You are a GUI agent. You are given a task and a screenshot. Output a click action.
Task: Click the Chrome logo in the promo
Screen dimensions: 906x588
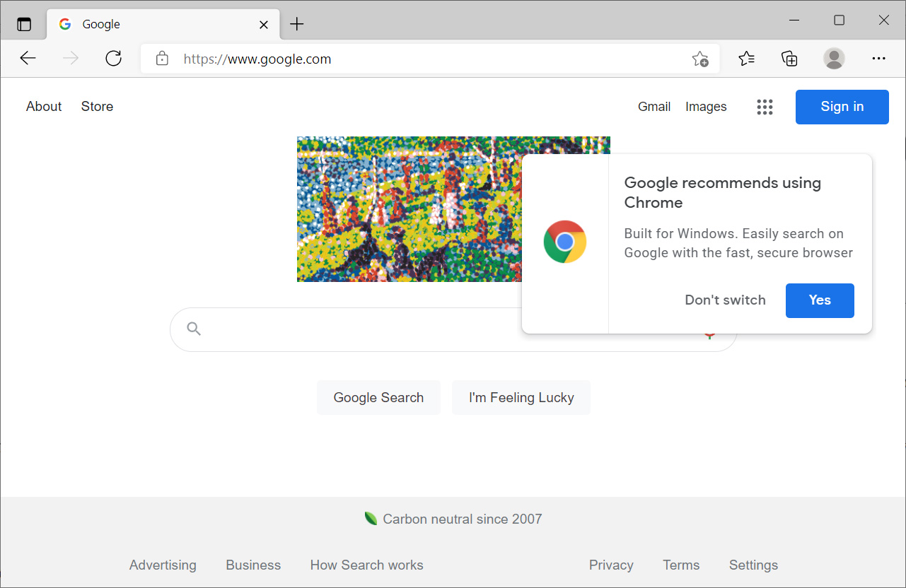(564, 242)
